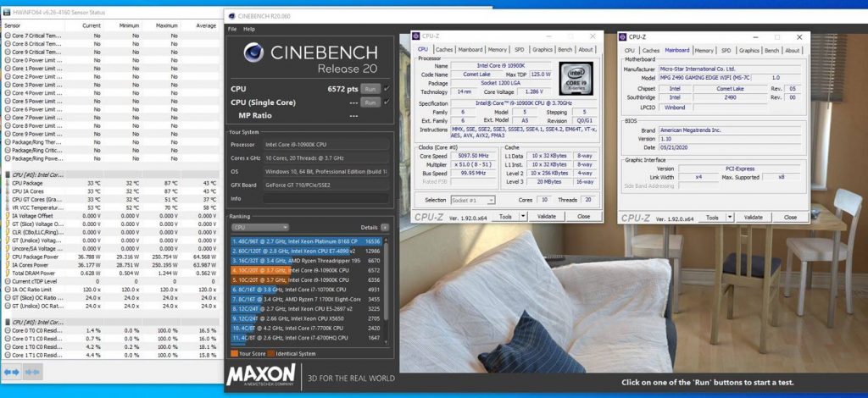Click Validate in CPU-Z processor window
The height and width of the screenshot is (398, 868).
click(547, 217)
